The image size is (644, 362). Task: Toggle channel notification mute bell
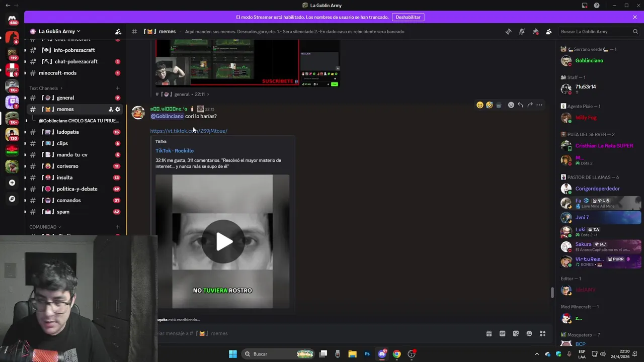point(522,31)
